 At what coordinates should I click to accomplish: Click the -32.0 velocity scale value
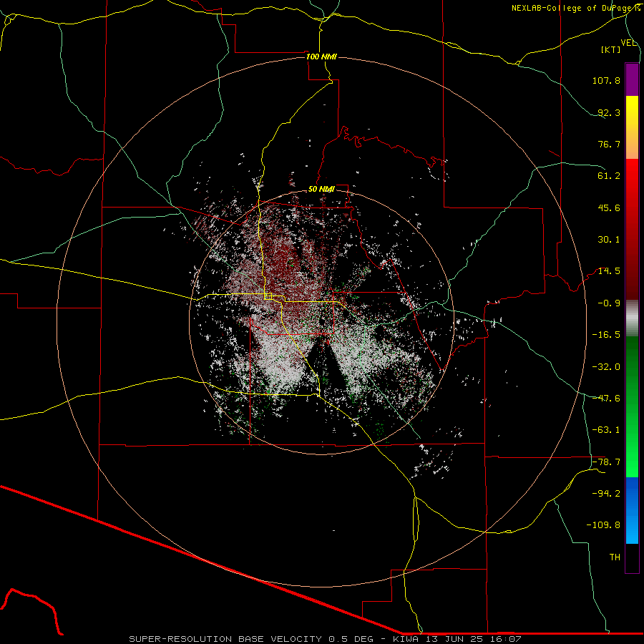[x=606, y=367]
